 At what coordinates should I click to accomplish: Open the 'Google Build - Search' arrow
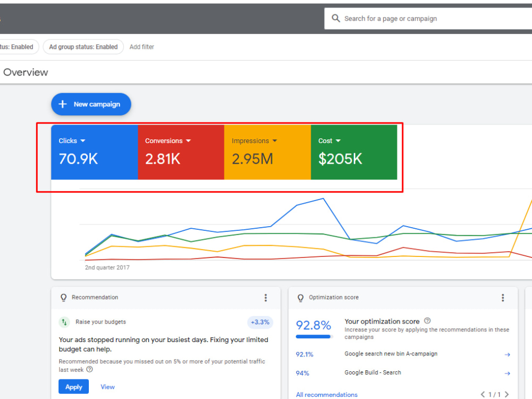pos(507,373)
